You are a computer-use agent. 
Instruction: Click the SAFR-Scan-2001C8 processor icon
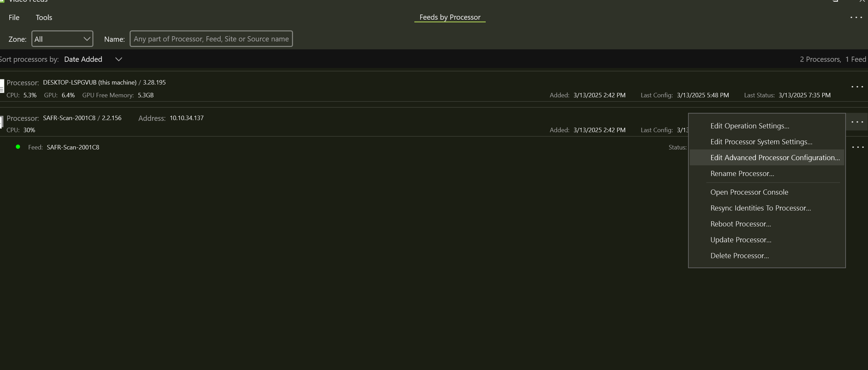[2, 121]
